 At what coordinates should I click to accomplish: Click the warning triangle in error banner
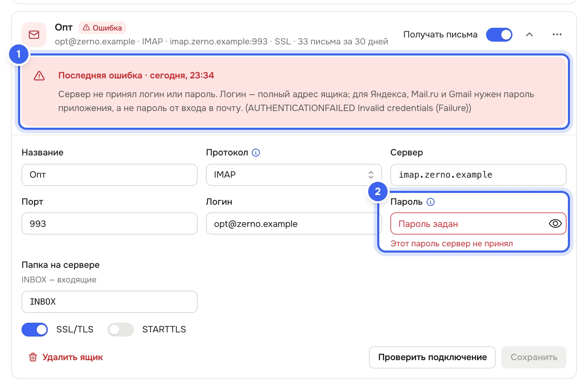(x=39, y=76)
